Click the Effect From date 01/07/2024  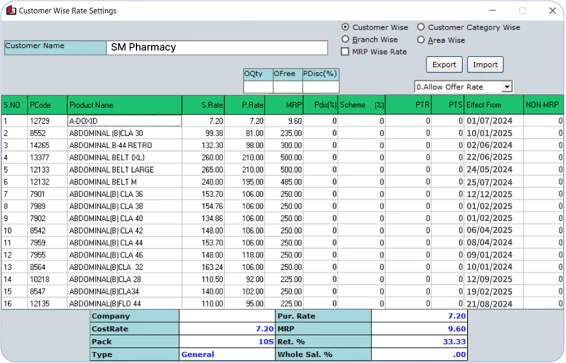coord(494,121)
